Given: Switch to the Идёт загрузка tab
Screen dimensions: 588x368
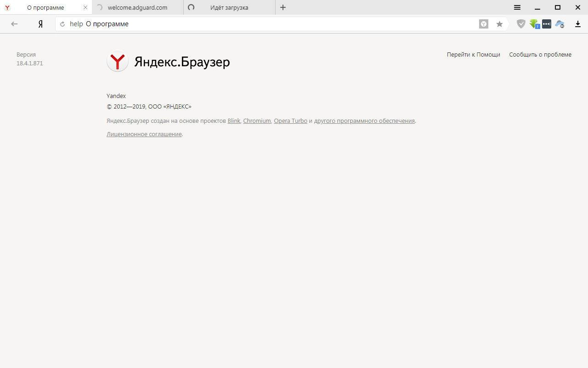Looking at the screenshot, I should [x=229, y=7].
